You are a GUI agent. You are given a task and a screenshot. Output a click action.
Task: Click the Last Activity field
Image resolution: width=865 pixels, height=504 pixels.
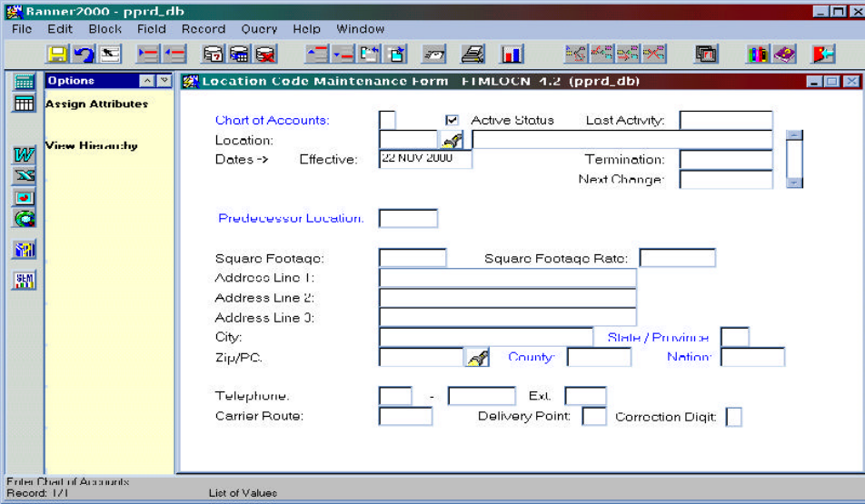726,120
